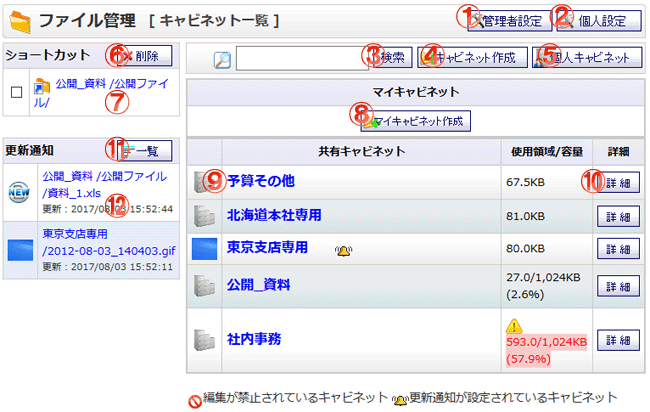Open shortcut link 公開_資料 /公開ファイル/
650x412 pixels.
tap(102, 92)
